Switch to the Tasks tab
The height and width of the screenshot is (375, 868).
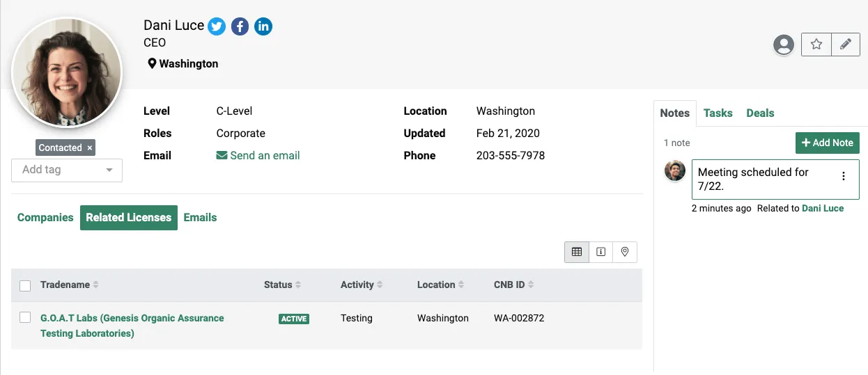click(x=718, y=113)
